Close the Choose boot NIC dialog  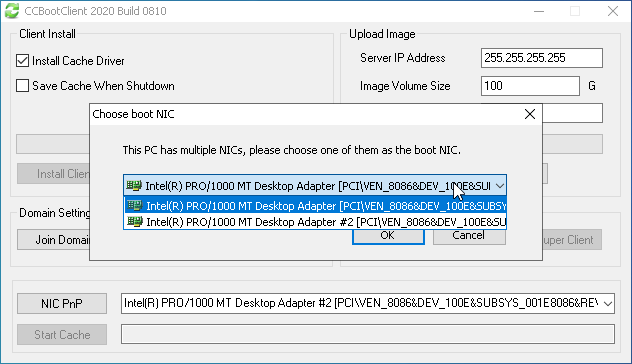point(530,114)
